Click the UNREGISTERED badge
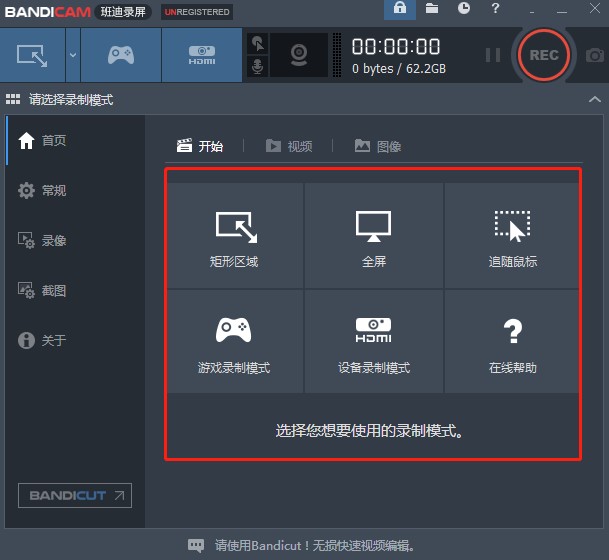The image size is (609, 560). (197, 12)
